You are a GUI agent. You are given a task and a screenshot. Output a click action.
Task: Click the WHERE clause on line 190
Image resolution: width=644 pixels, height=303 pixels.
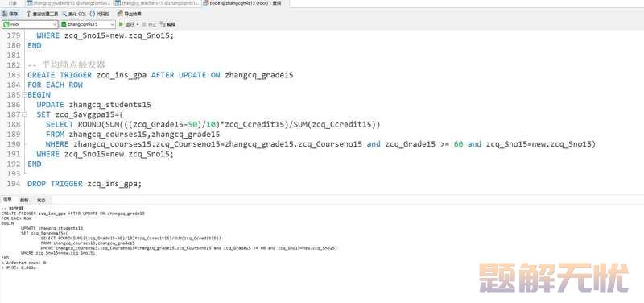tap(320, 144)
